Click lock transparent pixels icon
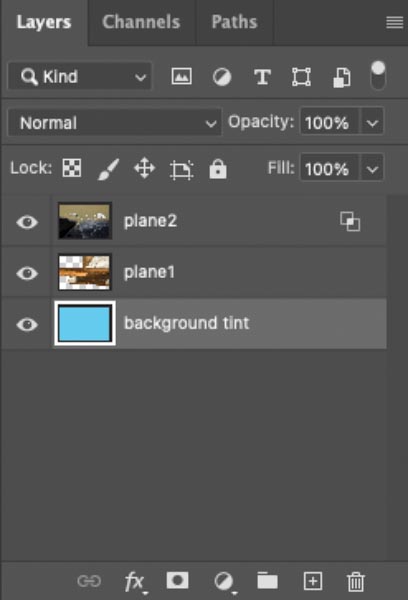The height and width of the screenshot is (600, 408). (72, 168)
